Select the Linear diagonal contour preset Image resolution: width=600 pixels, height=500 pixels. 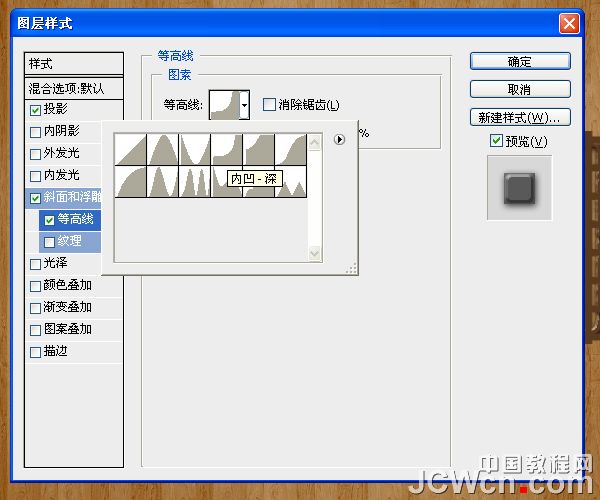131,150
